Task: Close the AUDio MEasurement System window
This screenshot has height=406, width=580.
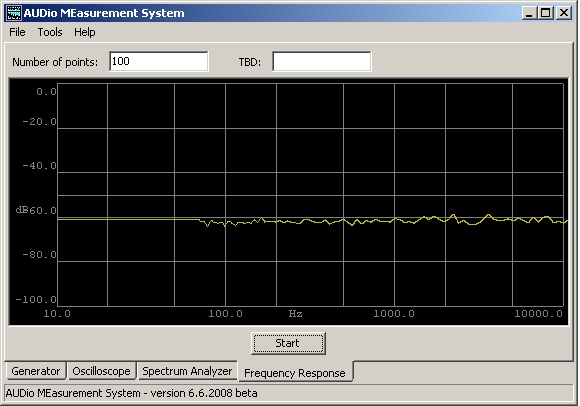Action: tap(564, 13)
